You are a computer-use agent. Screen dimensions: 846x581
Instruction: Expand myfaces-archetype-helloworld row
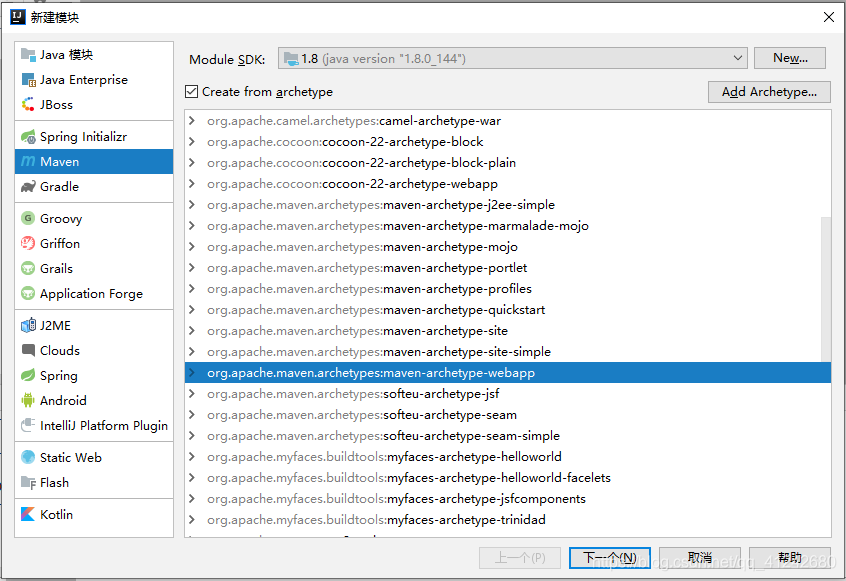192,457
